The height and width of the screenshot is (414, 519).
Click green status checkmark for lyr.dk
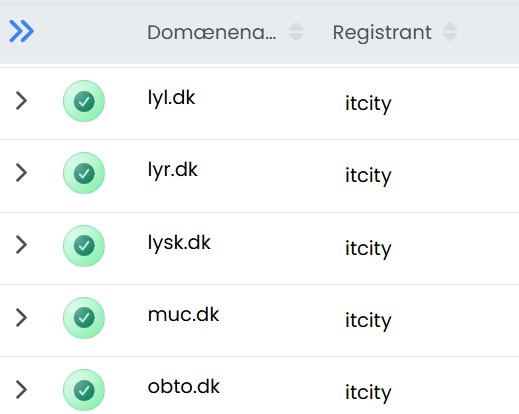pyautogui.click(x=84, y=173)
